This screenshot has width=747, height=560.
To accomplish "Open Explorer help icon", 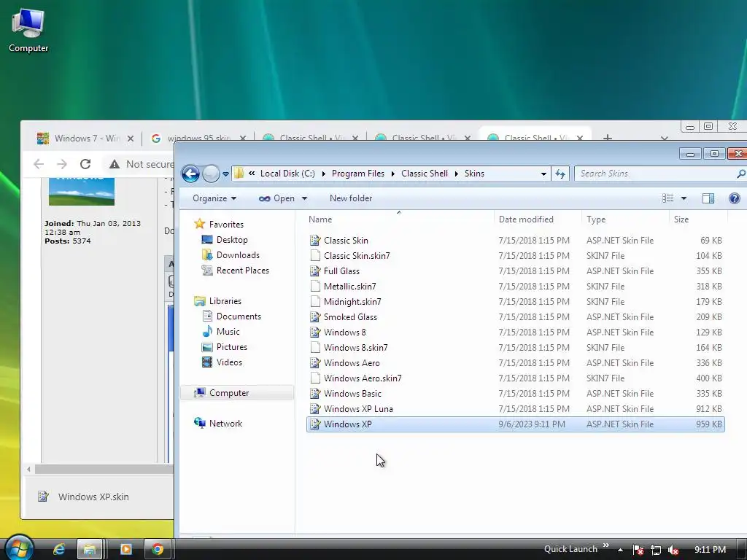I will tap(734, 198).
